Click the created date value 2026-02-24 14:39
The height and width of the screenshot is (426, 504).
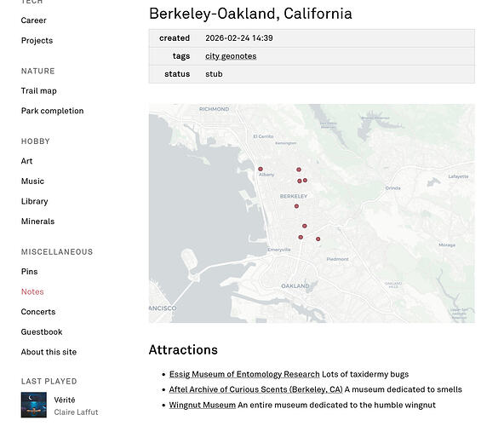[239, 38]
